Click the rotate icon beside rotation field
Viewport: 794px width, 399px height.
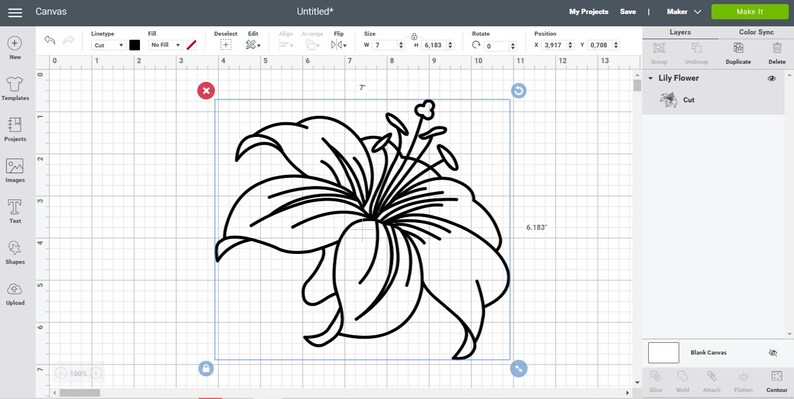click(475, 45)
